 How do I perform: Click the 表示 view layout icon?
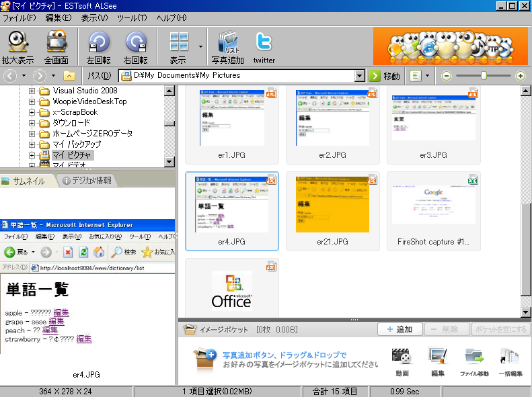[x=178, y=47]
